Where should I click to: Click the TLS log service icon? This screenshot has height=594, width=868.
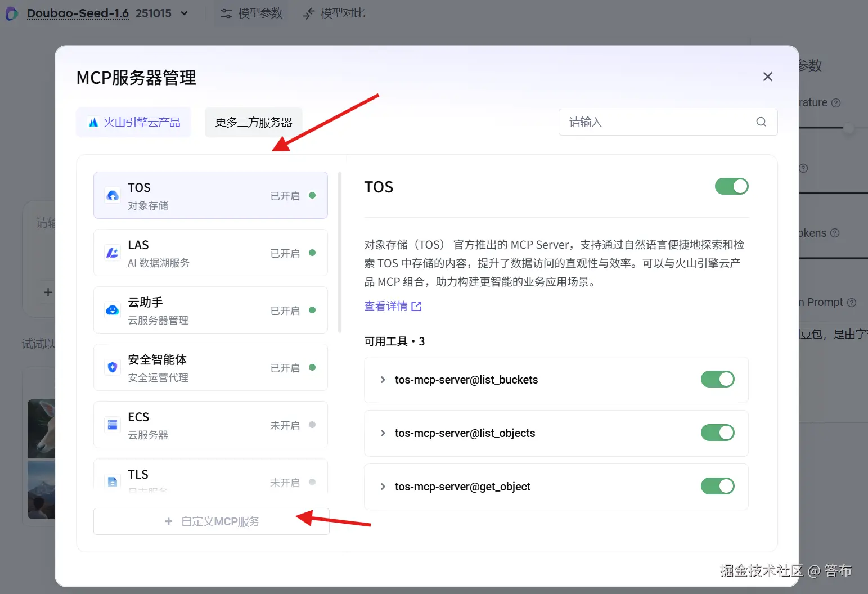coord(113,482)
